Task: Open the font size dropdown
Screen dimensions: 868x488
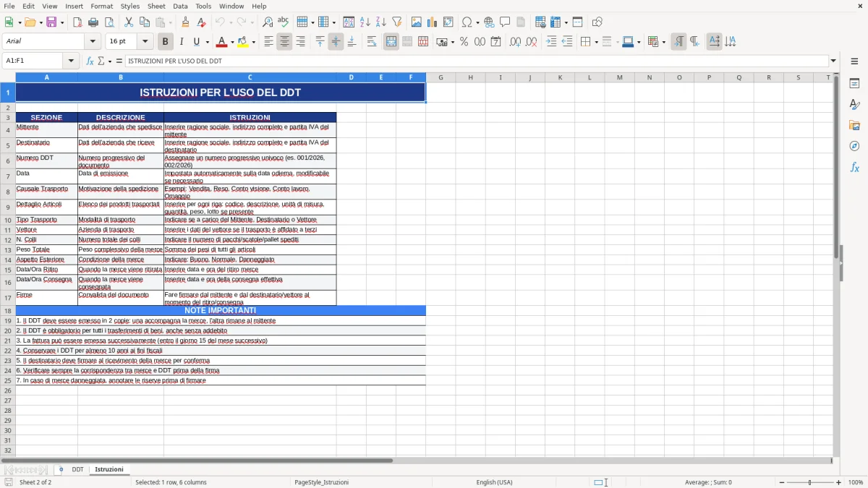Action: pyautogui.click(x=144, y=41)
